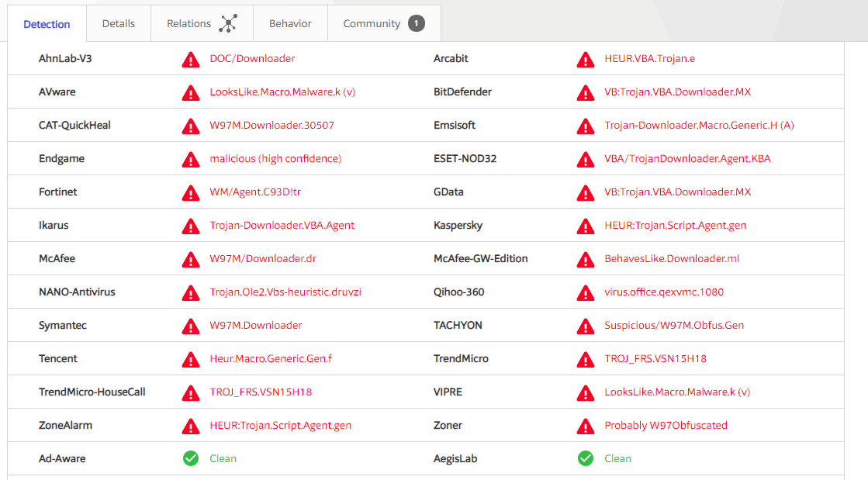The height and width of the screenshot is (480, 868).
Task: Select the Heur.Macro.Generic.Gen.f text
Action: point(271,358)
